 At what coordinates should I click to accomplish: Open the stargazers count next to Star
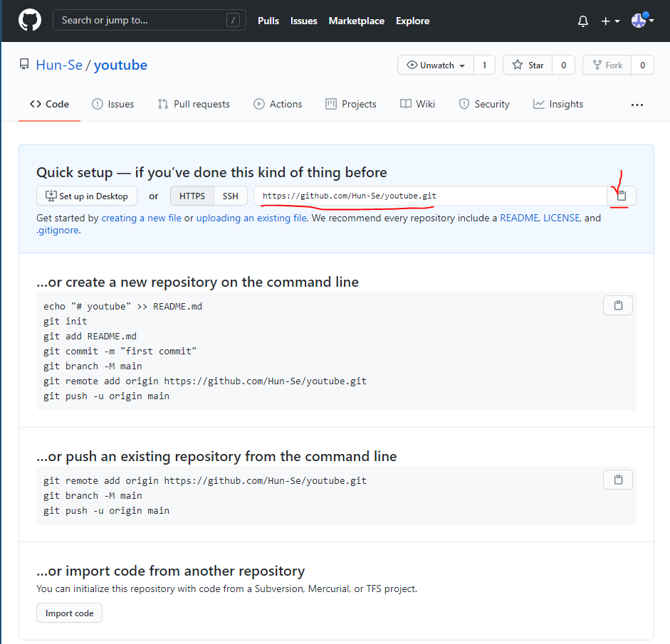tap(564, 65)
